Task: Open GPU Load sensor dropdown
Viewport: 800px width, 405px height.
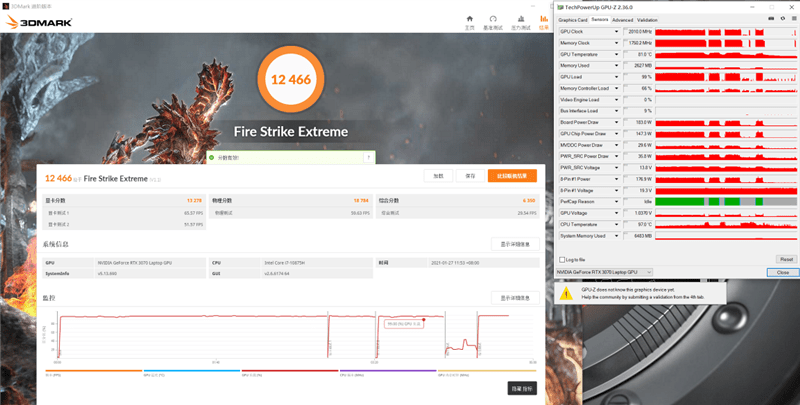Action: point(616,77)
